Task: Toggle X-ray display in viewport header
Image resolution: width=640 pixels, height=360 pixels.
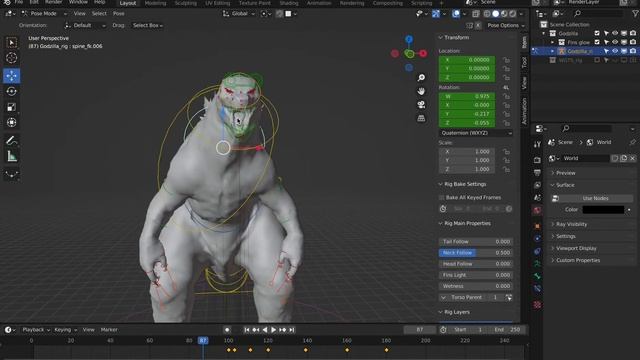Action: tap(476, 14)
